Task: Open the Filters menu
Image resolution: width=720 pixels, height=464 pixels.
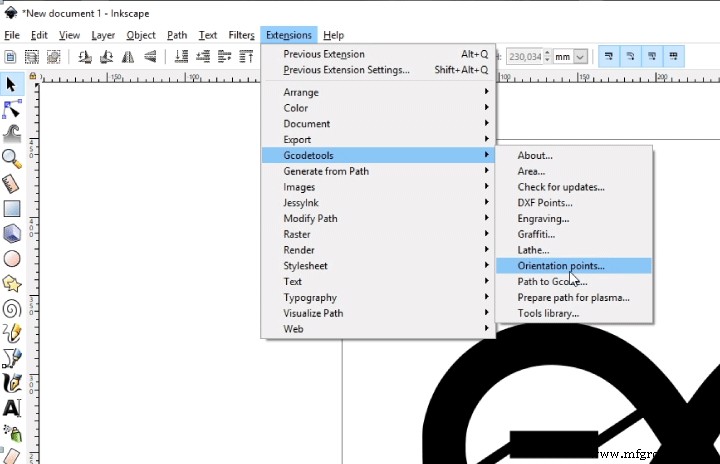Action: click(241, 35)
